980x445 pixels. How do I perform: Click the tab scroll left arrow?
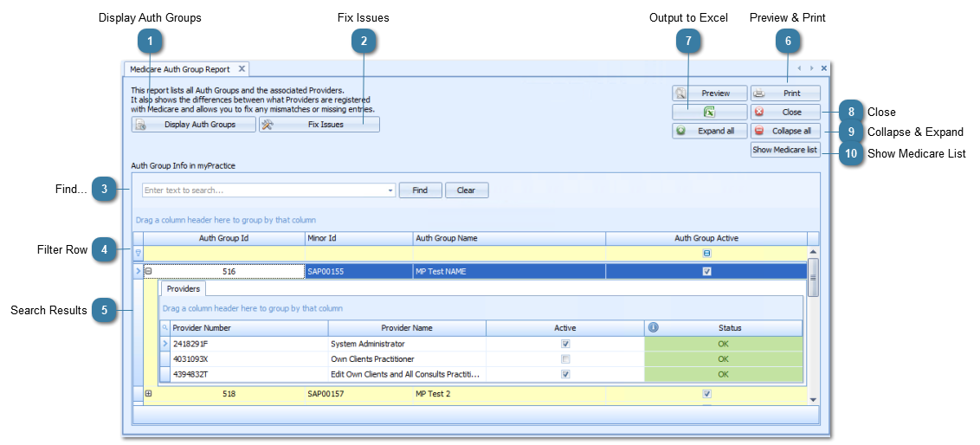tap(799, 68)
